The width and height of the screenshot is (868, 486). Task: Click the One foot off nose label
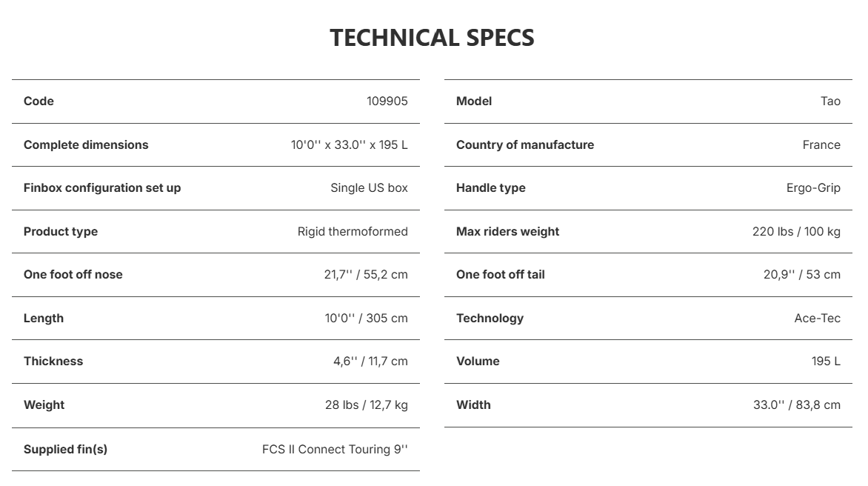click(x=73, y=275)
